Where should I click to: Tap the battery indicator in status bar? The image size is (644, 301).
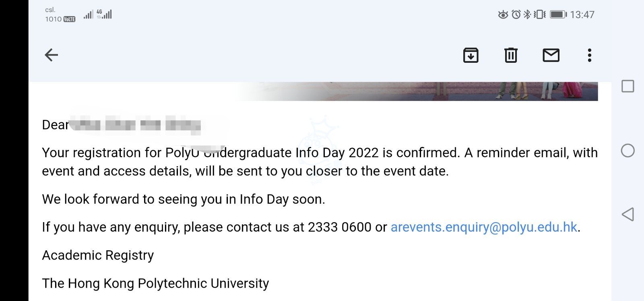click(x=558, y=14)
